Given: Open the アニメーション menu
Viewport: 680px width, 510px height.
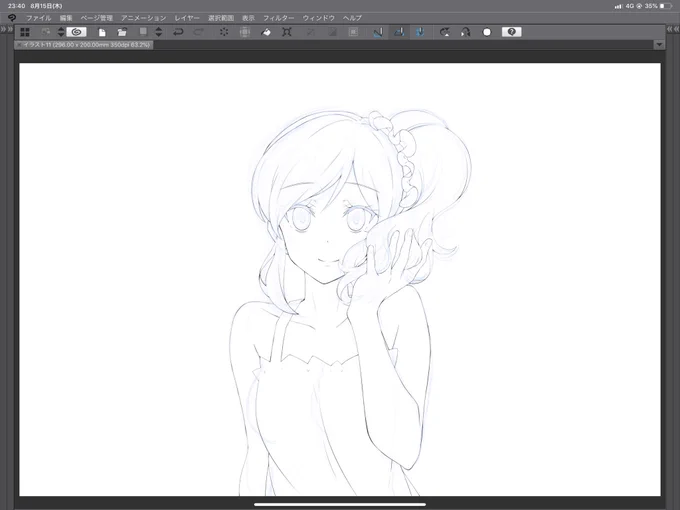Looking at the screenshot, I should (x=144, y=18).
